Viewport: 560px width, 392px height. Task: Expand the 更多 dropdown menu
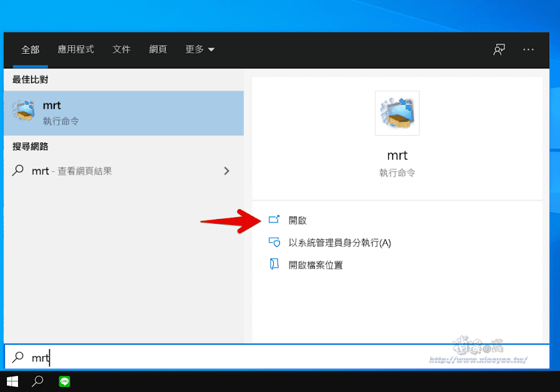click(200, 50)
